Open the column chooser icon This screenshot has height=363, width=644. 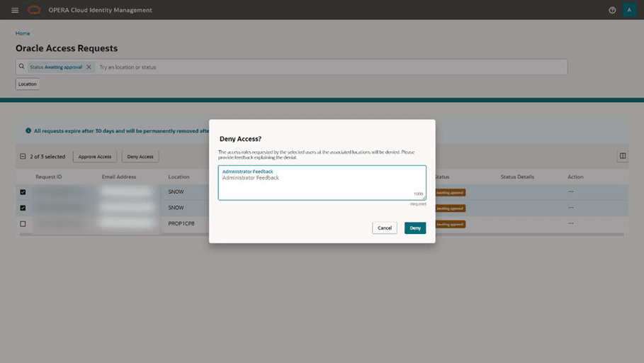coord(622,156)
